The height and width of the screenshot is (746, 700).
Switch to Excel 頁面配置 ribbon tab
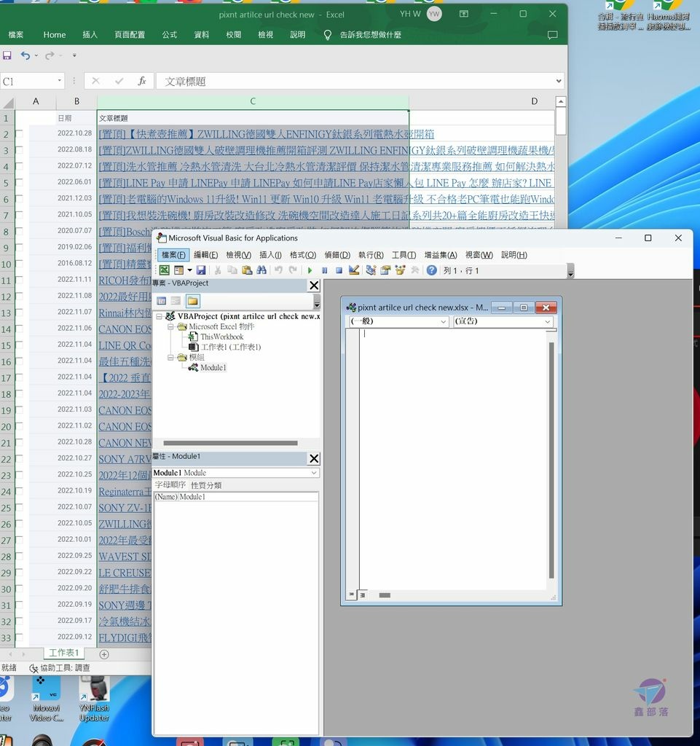pos(130,35)
